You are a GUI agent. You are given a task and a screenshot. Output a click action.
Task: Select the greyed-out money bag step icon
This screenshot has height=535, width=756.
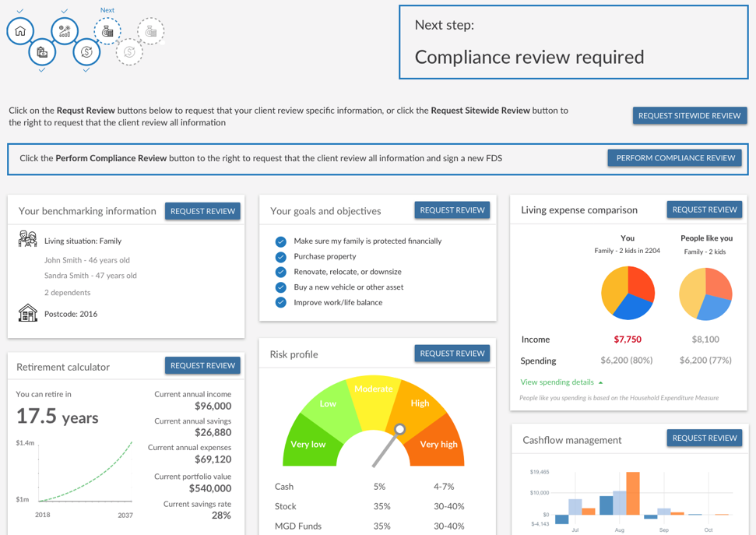(x=151, y=31)
